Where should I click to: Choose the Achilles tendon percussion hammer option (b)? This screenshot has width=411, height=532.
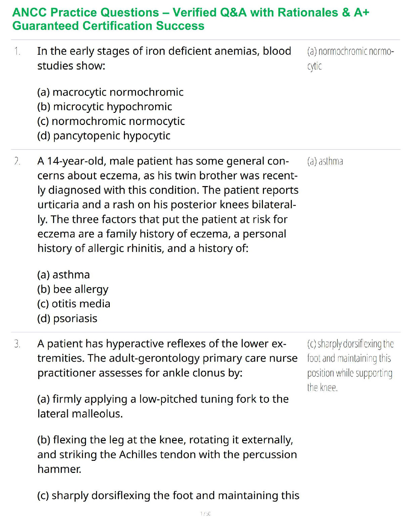pyautogui.click(x=167, y=454)
